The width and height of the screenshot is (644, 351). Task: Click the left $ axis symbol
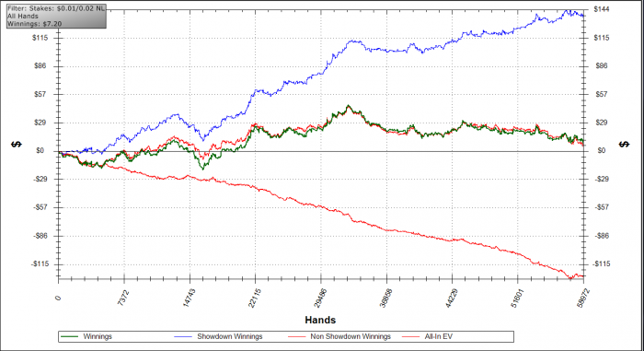(x=17, y=144)
